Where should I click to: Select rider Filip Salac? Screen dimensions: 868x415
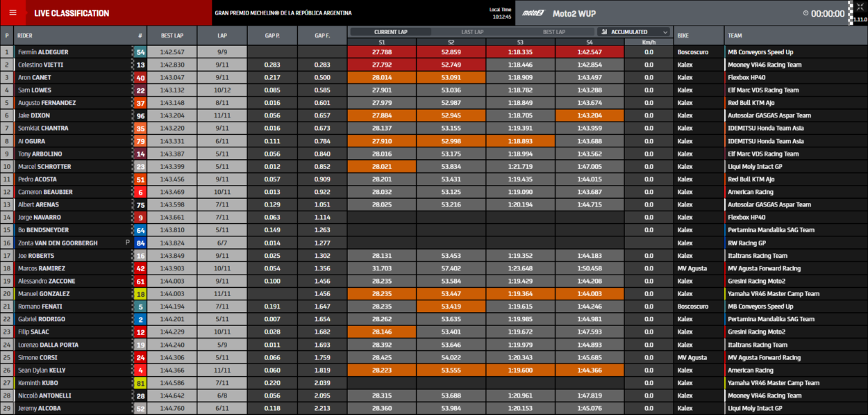[x=33, y=332]
